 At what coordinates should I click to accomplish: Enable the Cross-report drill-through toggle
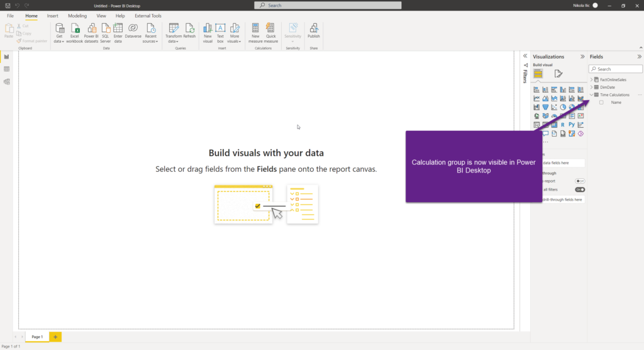[x=580, y=181]
